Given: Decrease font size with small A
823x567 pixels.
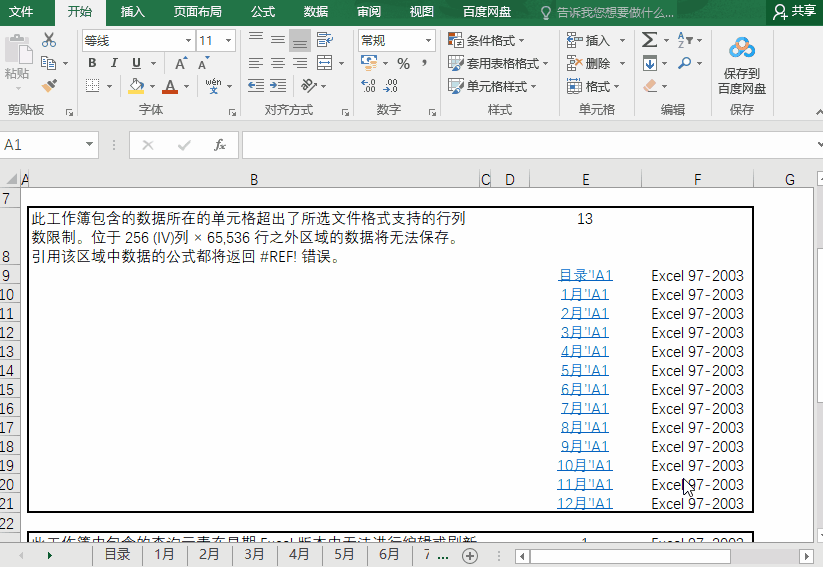Looking at the screenshot, I should pos(203,64).
